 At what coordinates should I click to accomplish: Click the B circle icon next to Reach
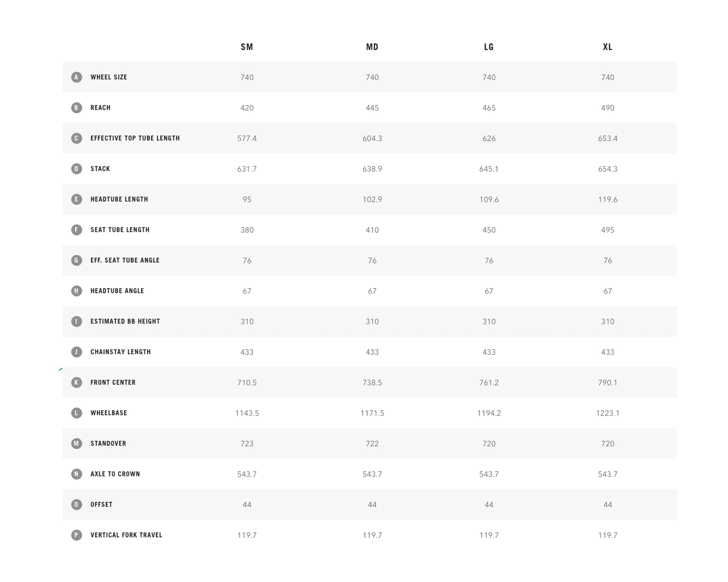(x=76, y=108)
